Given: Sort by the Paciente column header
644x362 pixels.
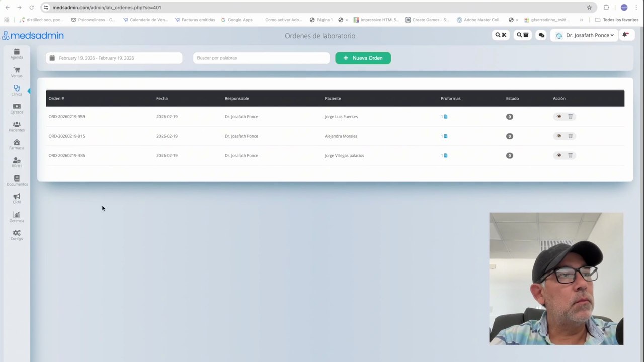Looking at the screenshot, I should click(333, 99).
